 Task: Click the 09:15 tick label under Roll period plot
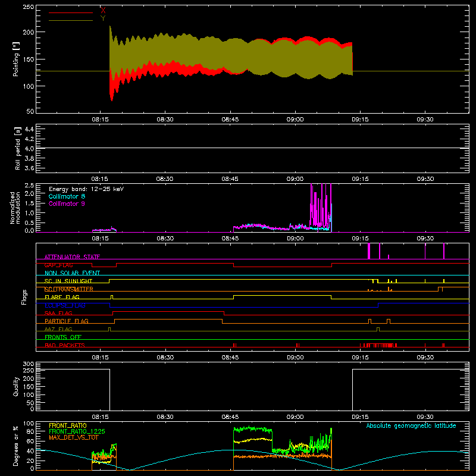tap(360, 179)
